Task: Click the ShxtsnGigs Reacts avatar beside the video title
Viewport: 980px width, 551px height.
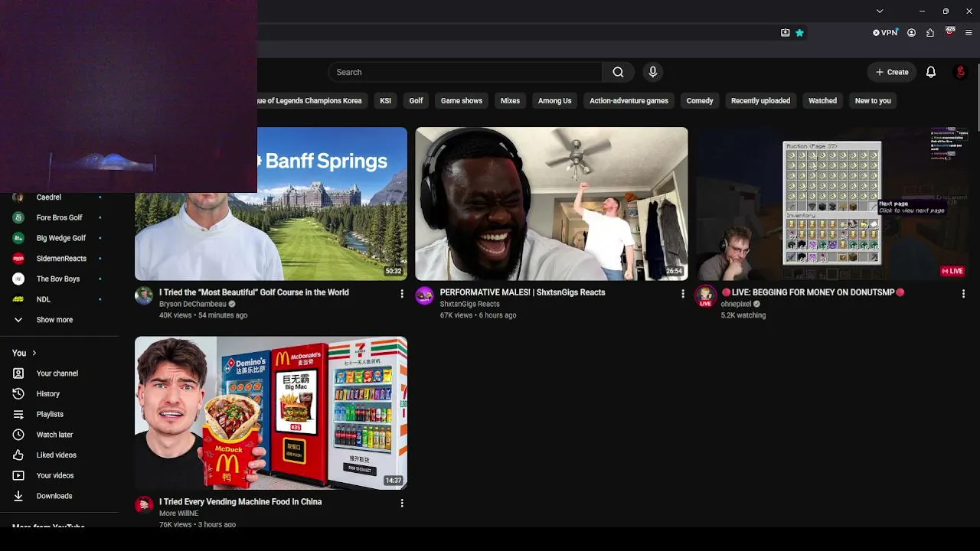Action: (x=424, y=296)
